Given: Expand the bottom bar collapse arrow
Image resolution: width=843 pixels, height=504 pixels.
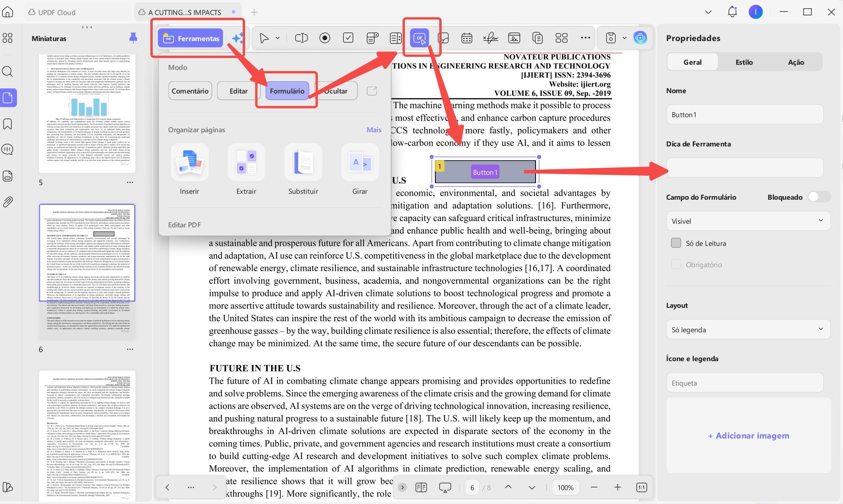Looking at the screenshot, I should [x=402, y=487].
